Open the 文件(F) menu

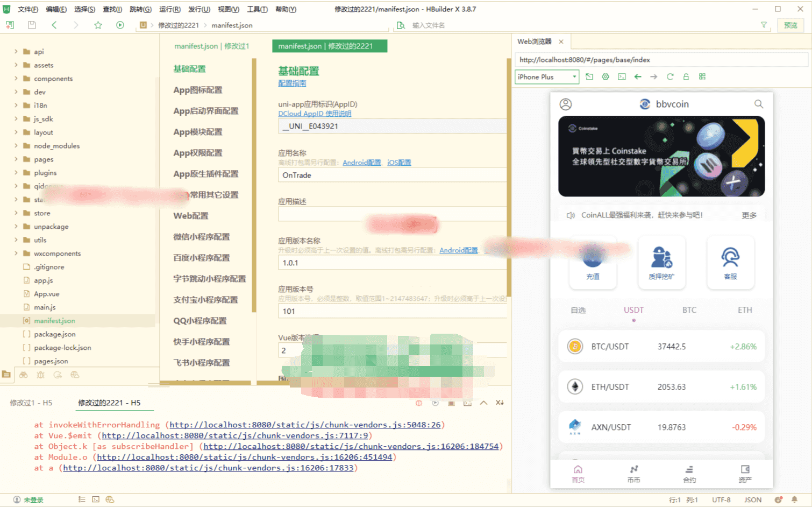(x=28, y=9)
